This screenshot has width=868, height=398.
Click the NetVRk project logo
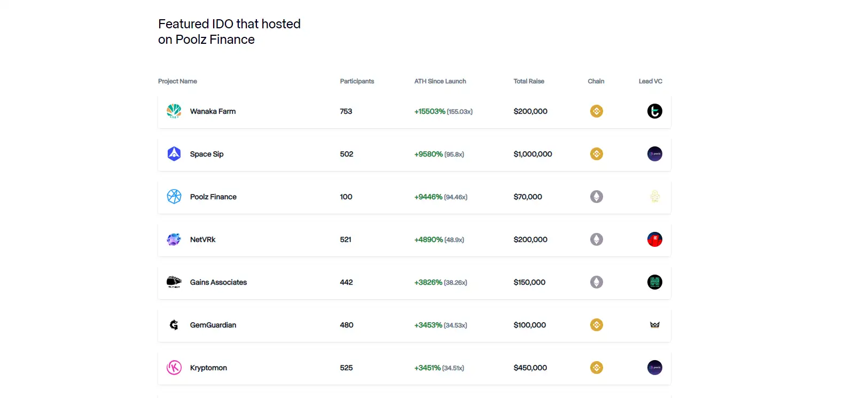pyautogui.click(x=174, y=239)
